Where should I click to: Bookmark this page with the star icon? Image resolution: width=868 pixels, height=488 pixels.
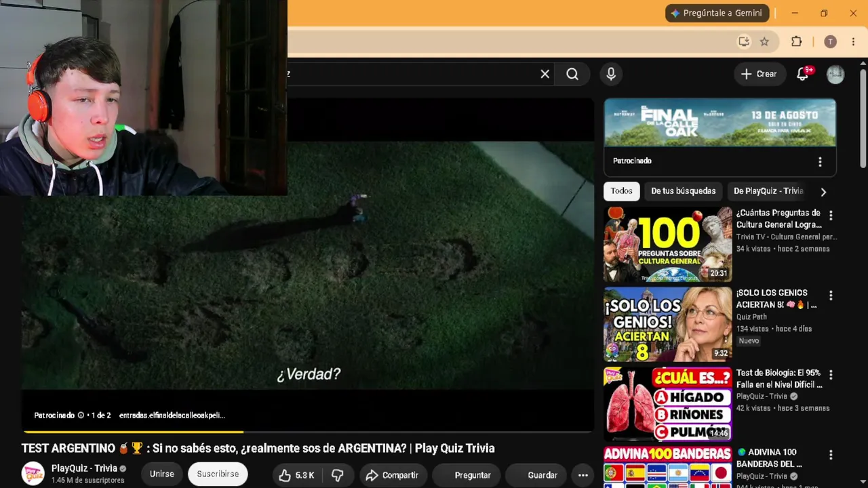(x=764, y=42)
